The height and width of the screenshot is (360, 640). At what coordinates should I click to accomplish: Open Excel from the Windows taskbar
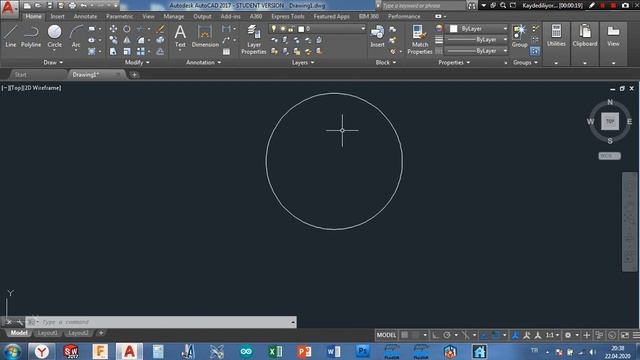pos(275,351)
